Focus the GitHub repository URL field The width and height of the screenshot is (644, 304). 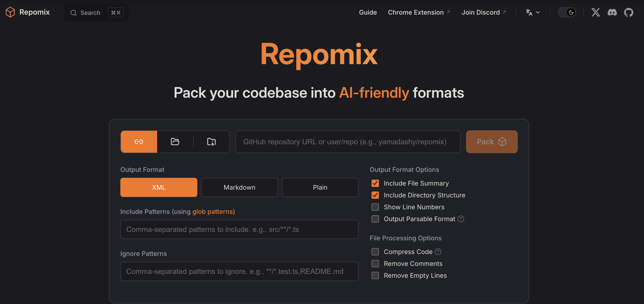pyautogui.click(x=348, y=142)
